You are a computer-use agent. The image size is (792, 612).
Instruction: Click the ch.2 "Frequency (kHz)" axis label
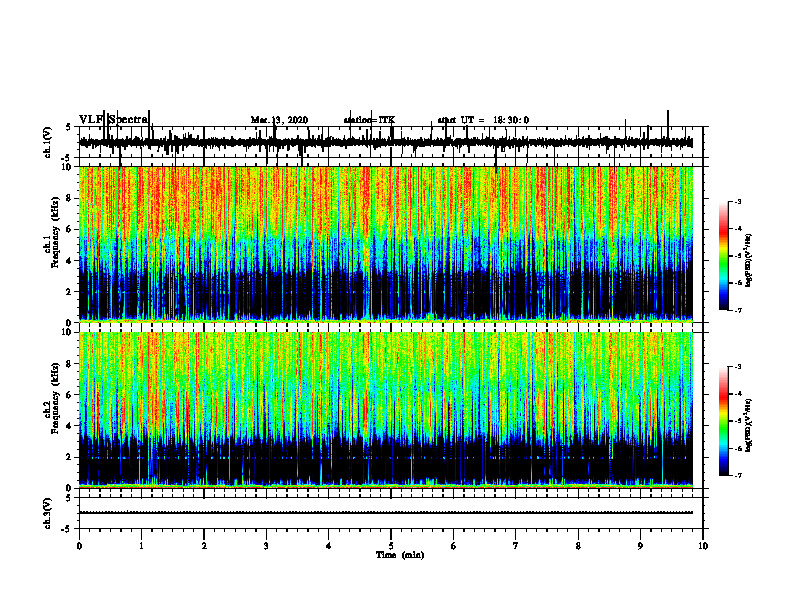click(x=55, y=398)
